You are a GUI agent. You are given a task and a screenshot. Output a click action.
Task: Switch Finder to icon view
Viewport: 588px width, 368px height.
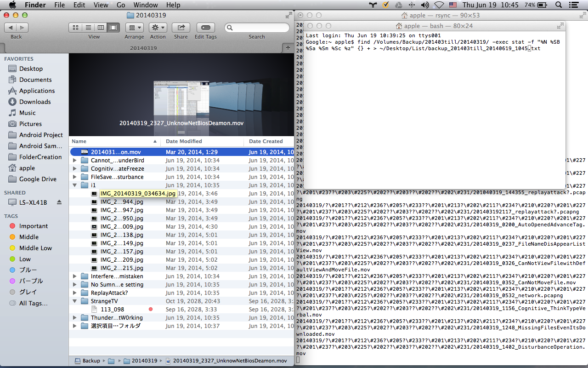(x=76, y=28)
